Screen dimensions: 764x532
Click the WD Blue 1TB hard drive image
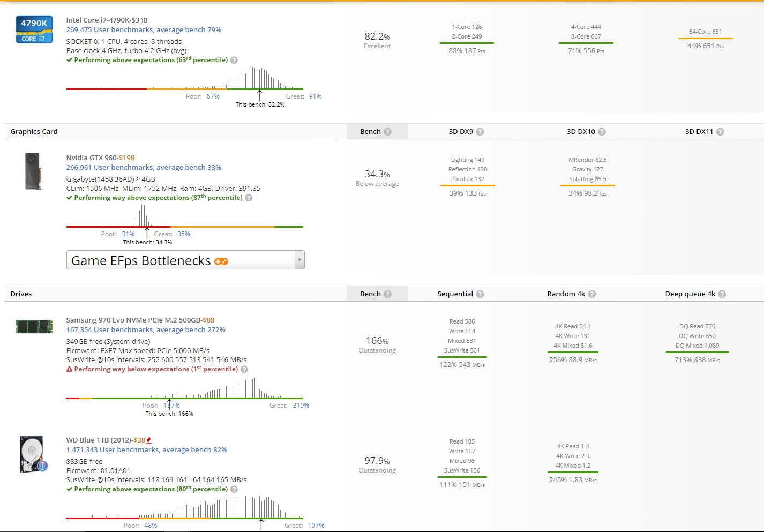tap(34, 454)
